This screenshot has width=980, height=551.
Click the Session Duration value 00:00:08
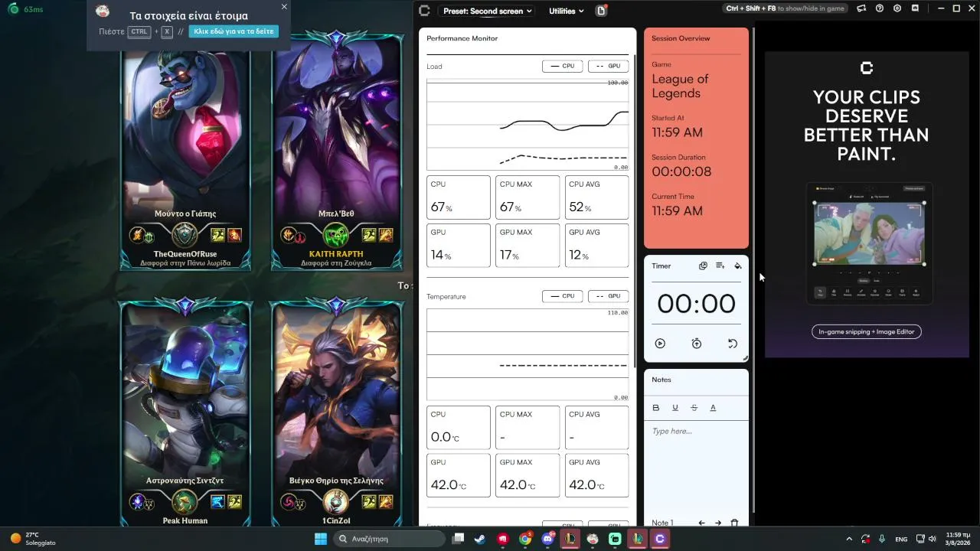pos(681,171)
